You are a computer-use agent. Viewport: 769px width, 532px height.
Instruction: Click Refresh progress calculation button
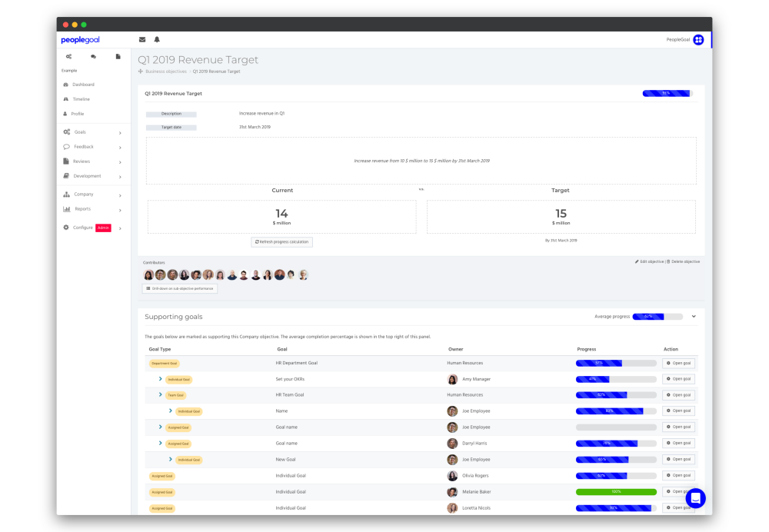point(282,241)
